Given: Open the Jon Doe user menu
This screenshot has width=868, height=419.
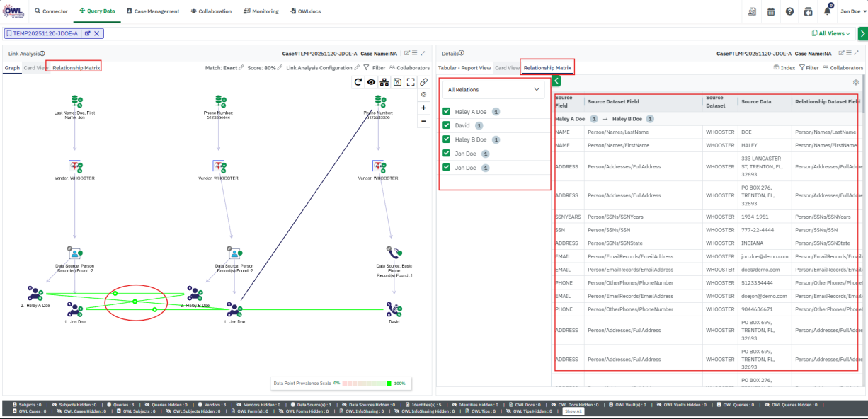Looking at the screenshot, I should click(850, 11).
